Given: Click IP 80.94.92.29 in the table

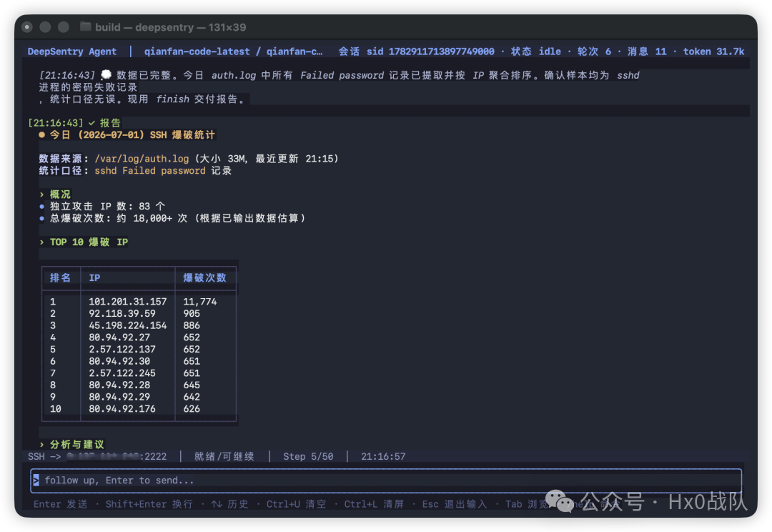Looking at the screenshot, I should 119,397.
